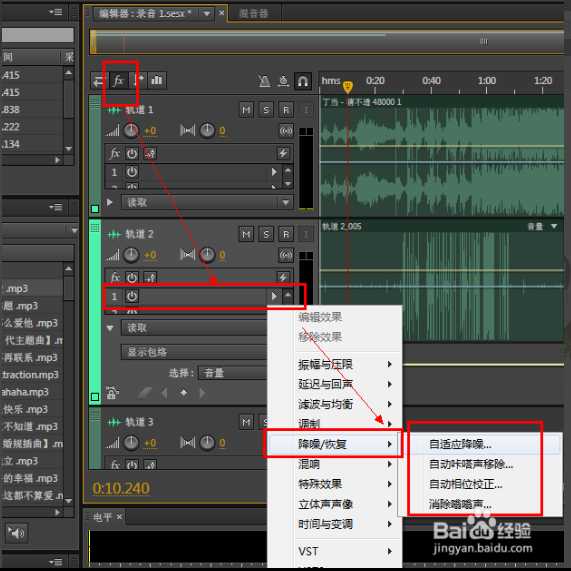
Task: Open the 滤波与均衡 submenu
Action: pyautogui.click(x=347, y=404)
